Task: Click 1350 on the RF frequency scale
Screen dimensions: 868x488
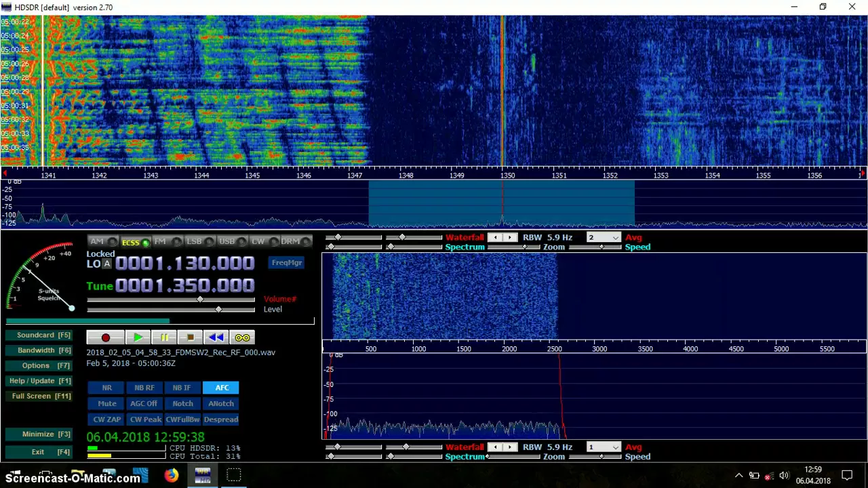Action: 508,176
